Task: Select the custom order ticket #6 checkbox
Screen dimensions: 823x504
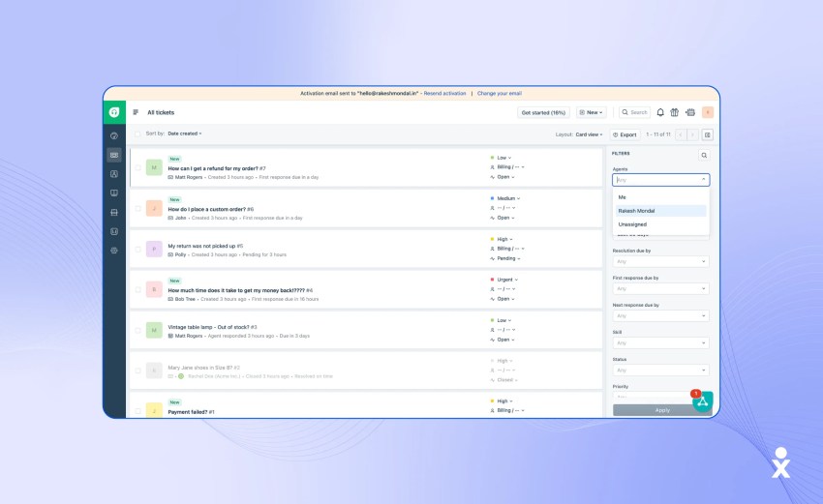Action: (138, 208)
